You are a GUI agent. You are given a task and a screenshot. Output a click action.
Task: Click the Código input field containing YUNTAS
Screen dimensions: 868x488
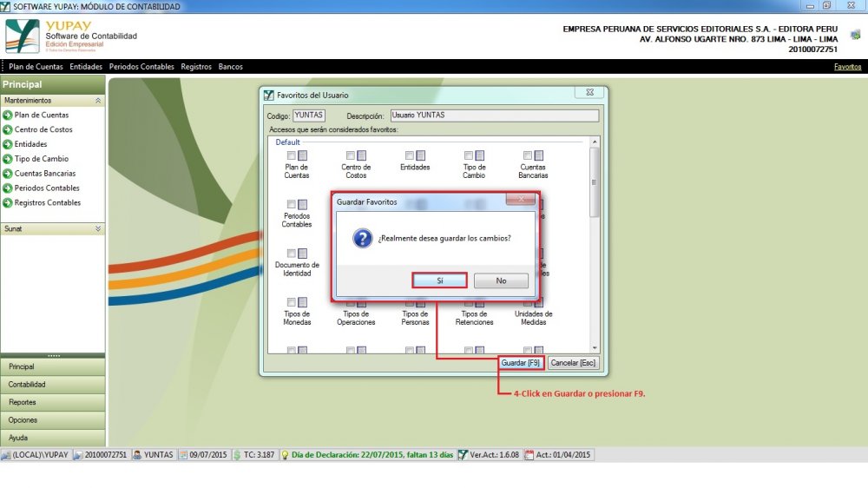[309, 115]
